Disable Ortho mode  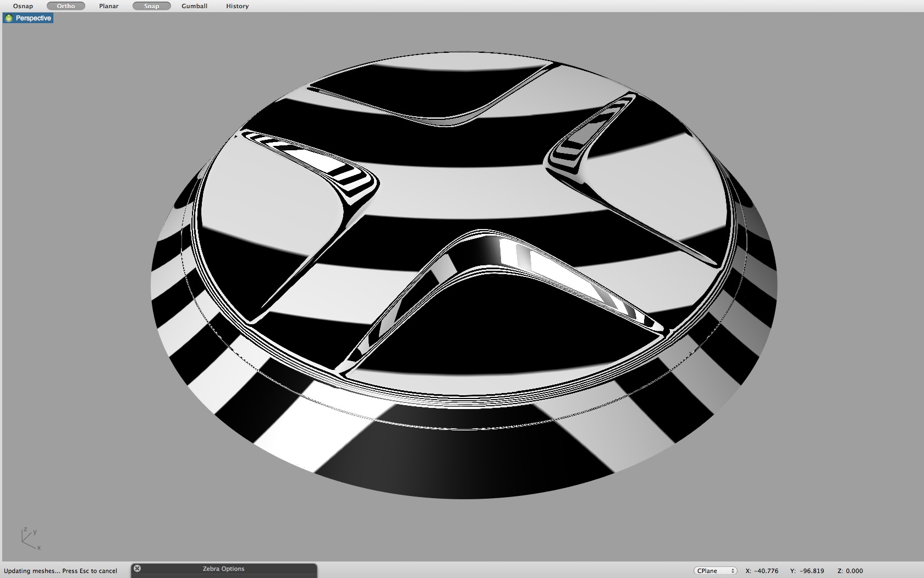pyautogui.click(x=66, y=6)
